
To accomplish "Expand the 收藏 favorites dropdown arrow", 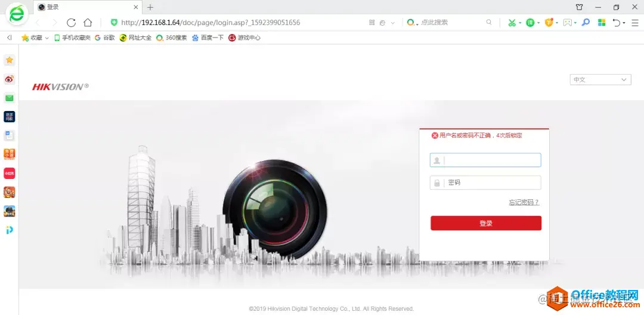I will pos(47,38).
